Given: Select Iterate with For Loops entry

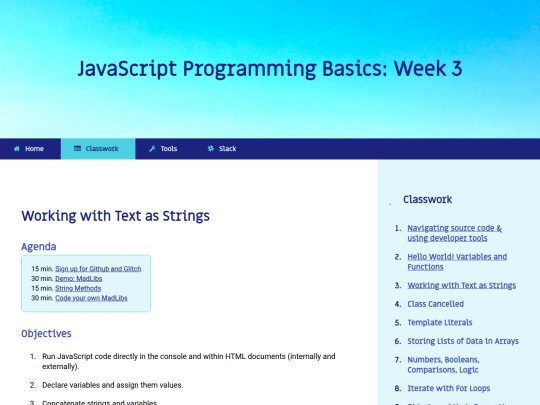Looking at the screenshot, I should click(449, 388).
